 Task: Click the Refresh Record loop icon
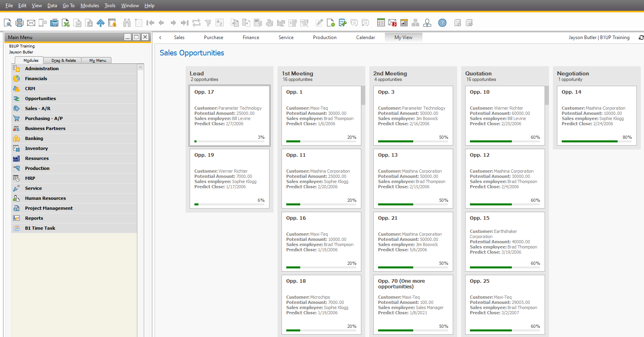[196, 23]
